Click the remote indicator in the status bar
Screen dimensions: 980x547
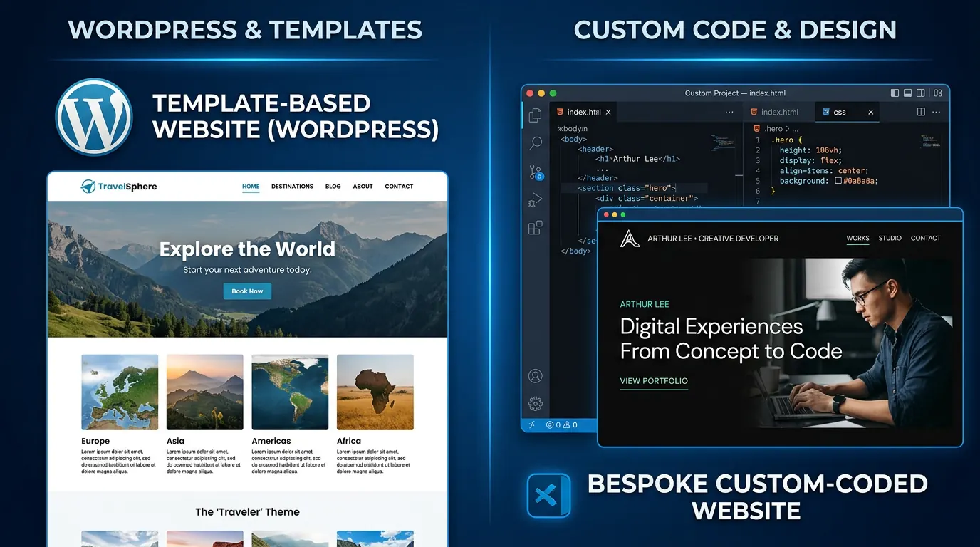point(531,424)
